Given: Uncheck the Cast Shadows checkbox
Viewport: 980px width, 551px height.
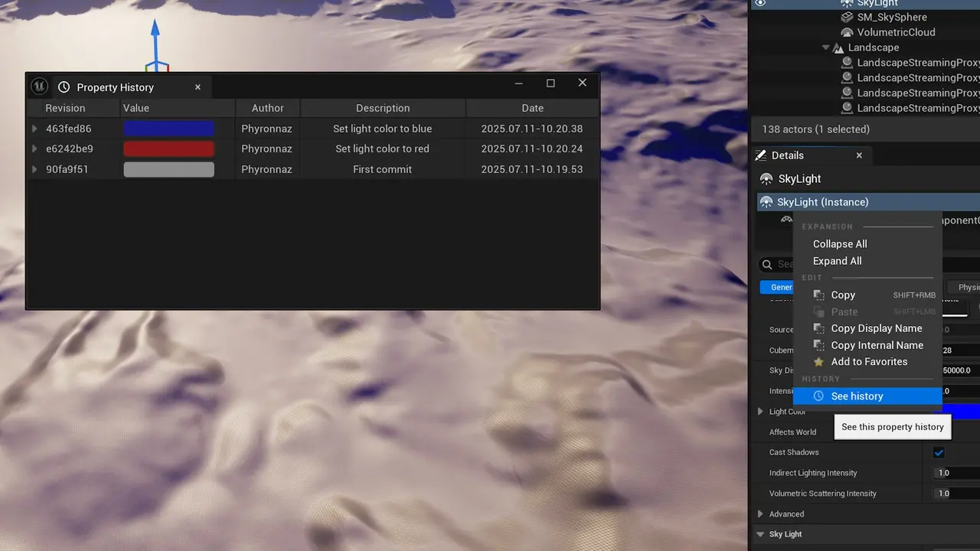Looking at the screenshot, I should pyautogui.click(x=939, y=452).
